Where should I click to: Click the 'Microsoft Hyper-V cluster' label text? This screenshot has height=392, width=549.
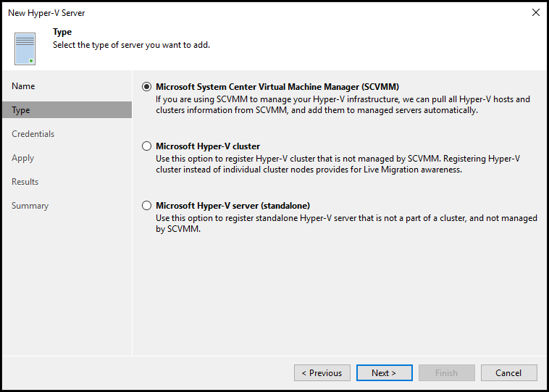(x=208, y=146)
